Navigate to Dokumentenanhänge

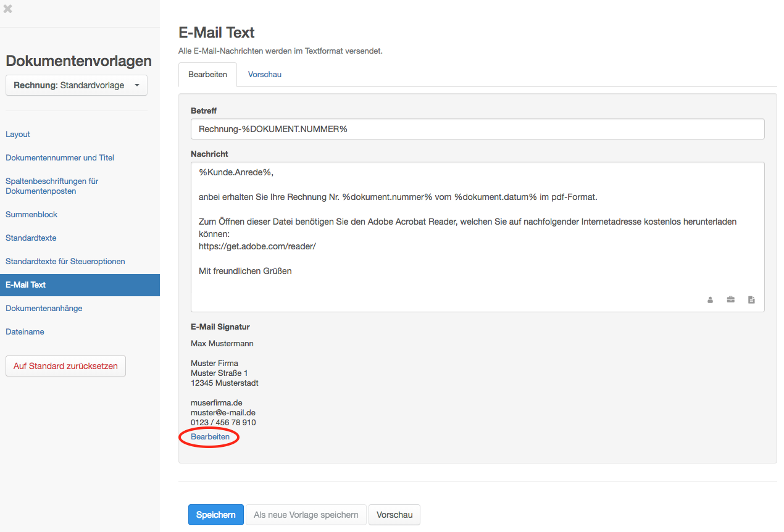coord(44,308)
